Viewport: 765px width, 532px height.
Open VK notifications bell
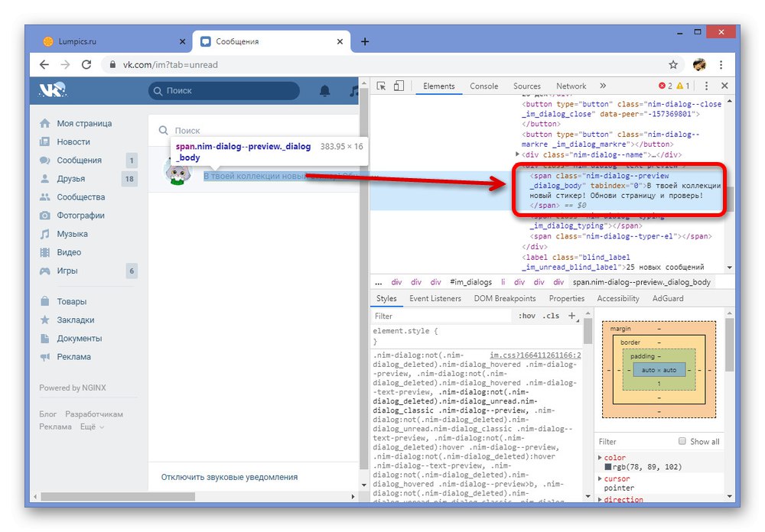click(324, 91)
